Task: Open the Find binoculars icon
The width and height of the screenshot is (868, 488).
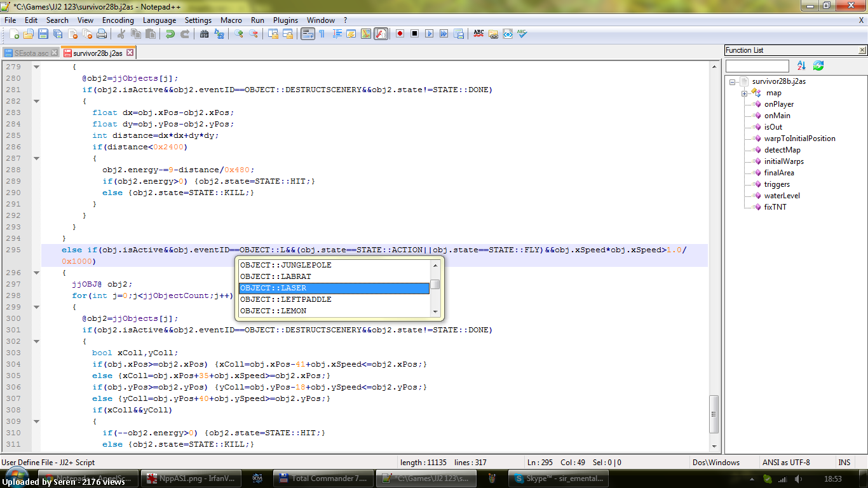Action: tap(204, 34)
